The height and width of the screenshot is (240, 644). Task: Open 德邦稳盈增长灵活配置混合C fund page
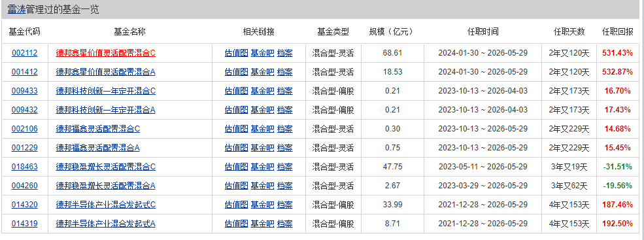pyautogui.click(x=106, y=167)
